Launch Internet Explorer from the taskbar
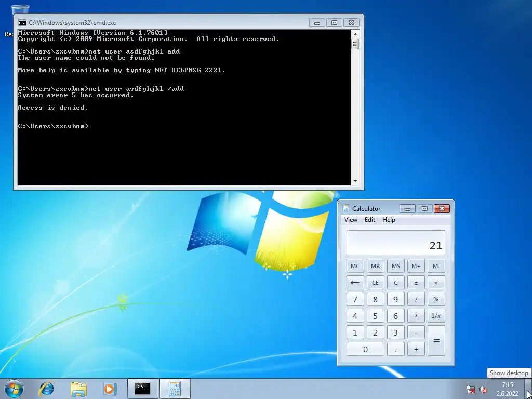The height and width of the screenshot is (399, 532). (46, 389)
